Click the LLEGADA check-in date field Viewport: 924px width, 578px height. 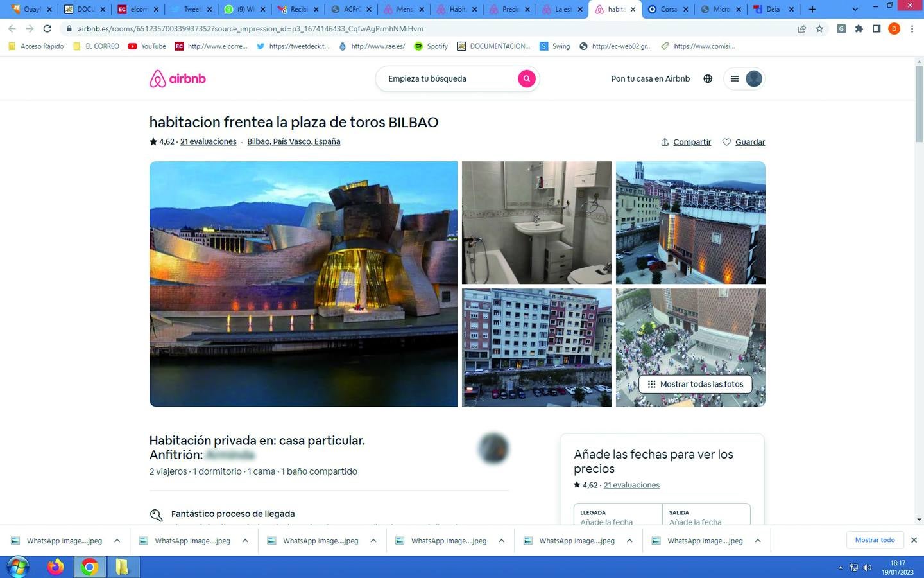[x=618, y=517]
